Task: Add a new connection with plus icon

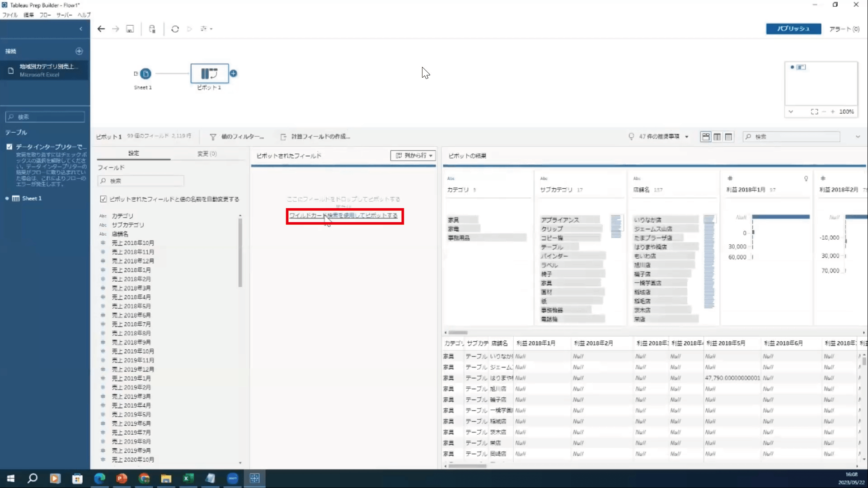Action: [79, 51]
